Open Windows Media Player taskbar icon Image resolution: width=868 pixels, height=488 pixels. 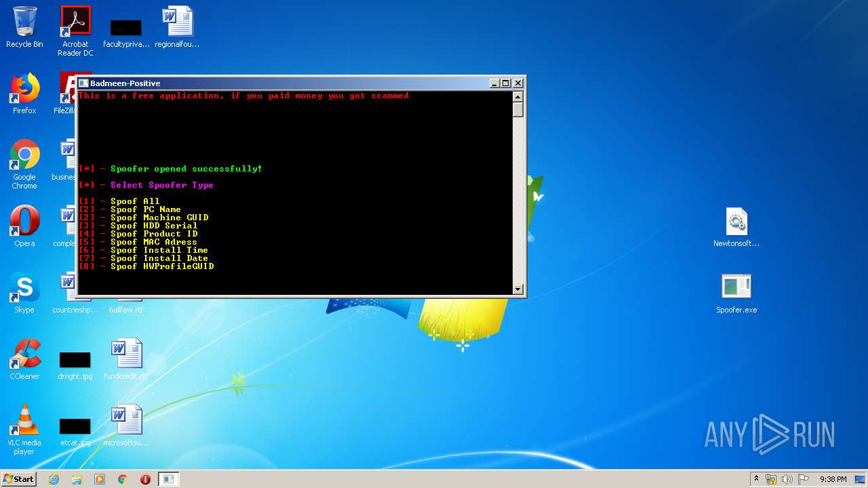100,479
